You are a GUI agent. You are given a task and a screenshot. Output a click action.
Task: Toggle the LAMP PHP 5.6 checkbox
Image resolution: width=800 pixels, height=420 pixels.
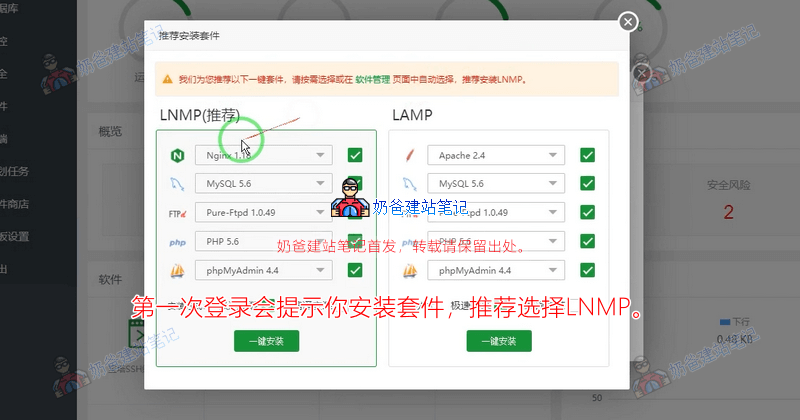tap(588, 241)
